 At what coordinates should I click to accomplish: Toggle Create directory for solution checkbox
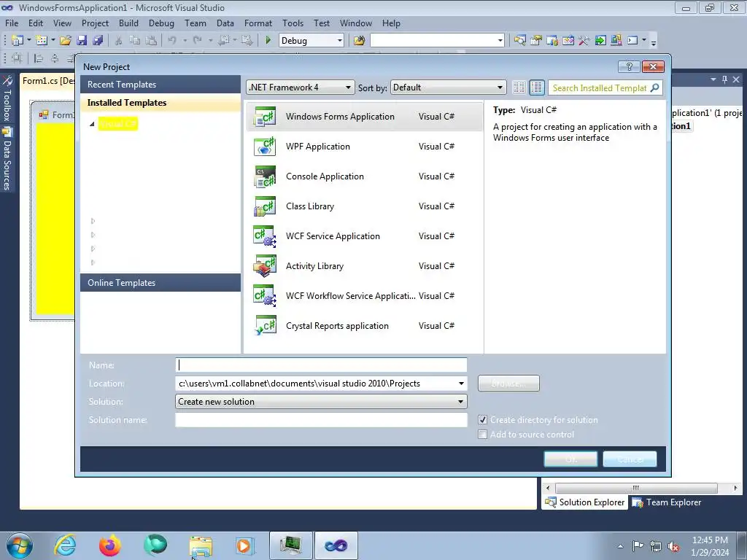483,420
